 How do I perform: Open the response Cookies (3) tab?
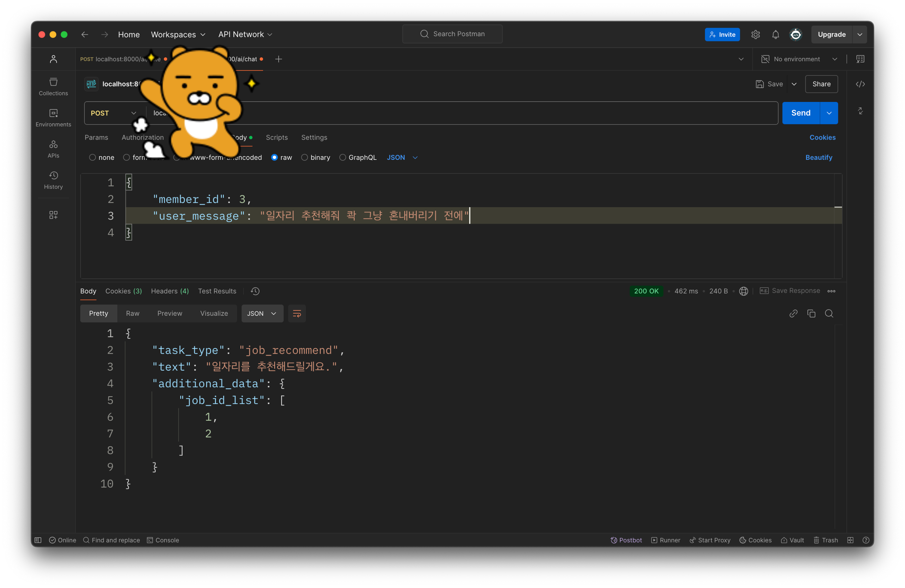[124, 291]
